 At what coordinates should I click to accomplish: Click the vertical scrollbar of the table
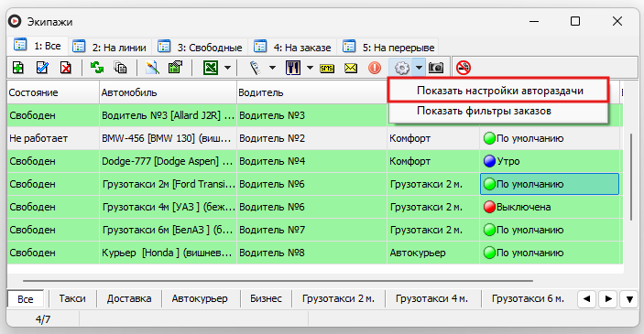pyautogui.click(x=631, y=177)
